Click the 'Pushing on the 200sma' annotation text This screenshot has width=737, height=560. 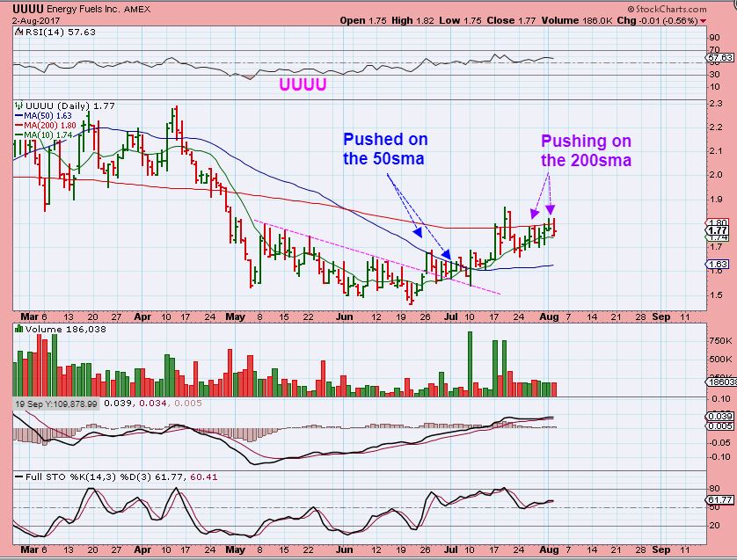coord(586,150)
